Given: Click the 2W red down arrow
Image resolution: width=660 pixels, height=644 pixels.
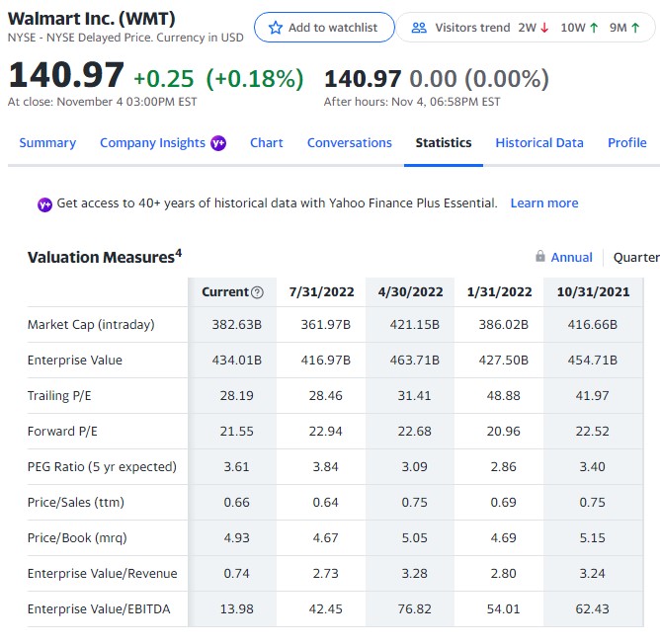Looking at the screenshot, I should [x=544, y=28].
